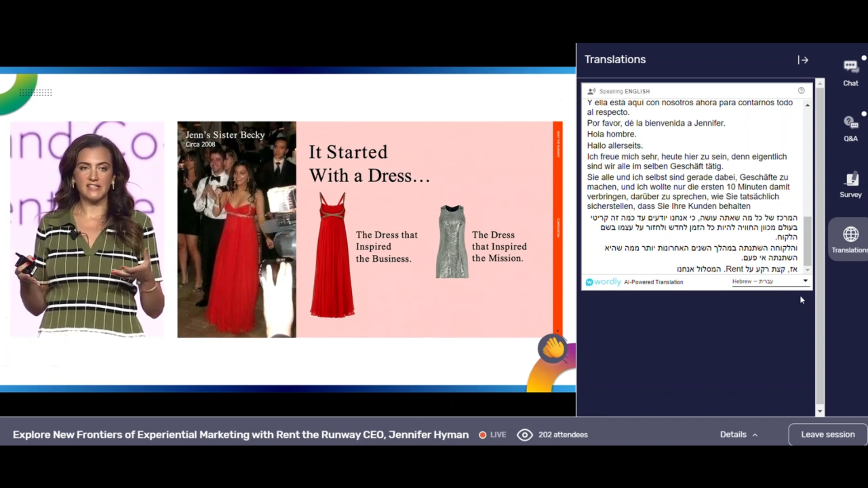Open the Survey panel
868x488 pixels.
(850, 184)
